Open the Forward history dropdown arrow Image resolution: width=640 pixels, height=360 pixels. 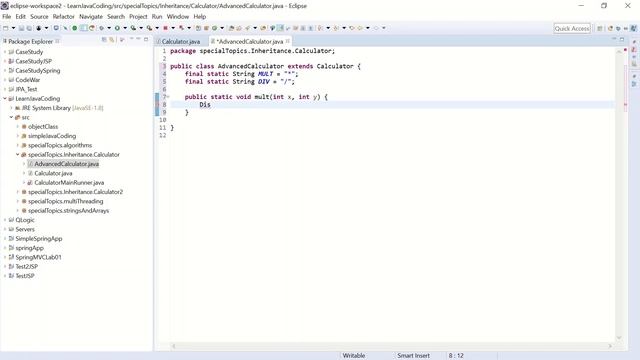point(384,28)
